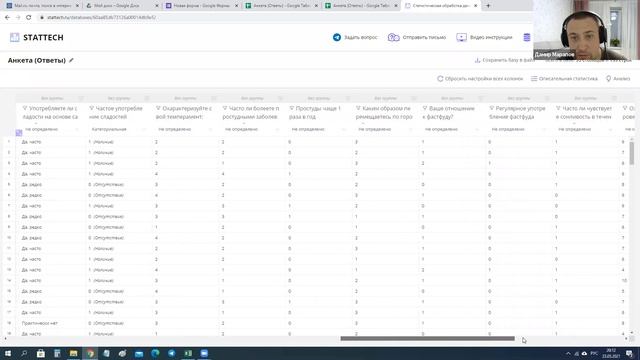Viewport: 640px width, 360px height.
Task: Toggle group icon above Регулярное употребление фастфуда
Action: click(x=547, y=98)
